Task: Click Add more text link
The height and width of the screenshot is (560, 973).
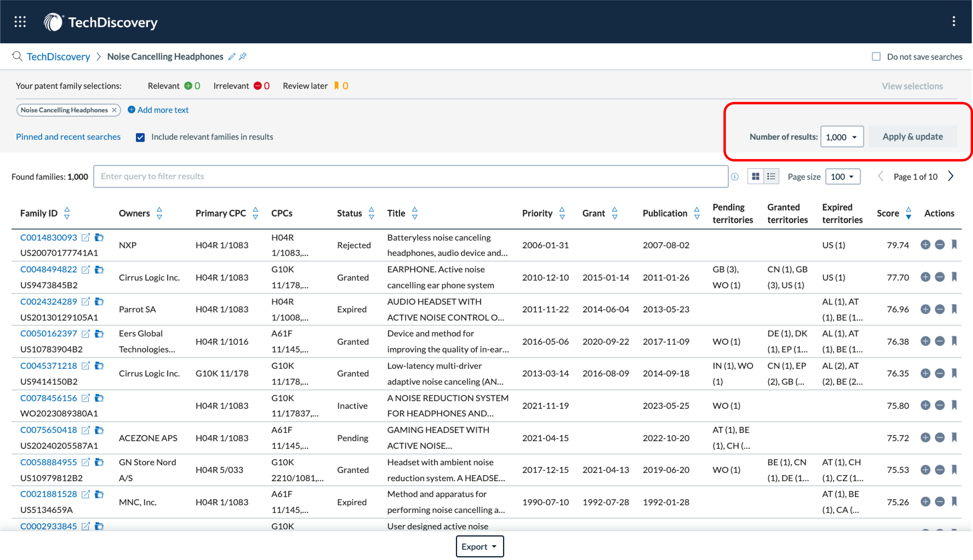Action: pyautogui.click(x=158, y=110)
